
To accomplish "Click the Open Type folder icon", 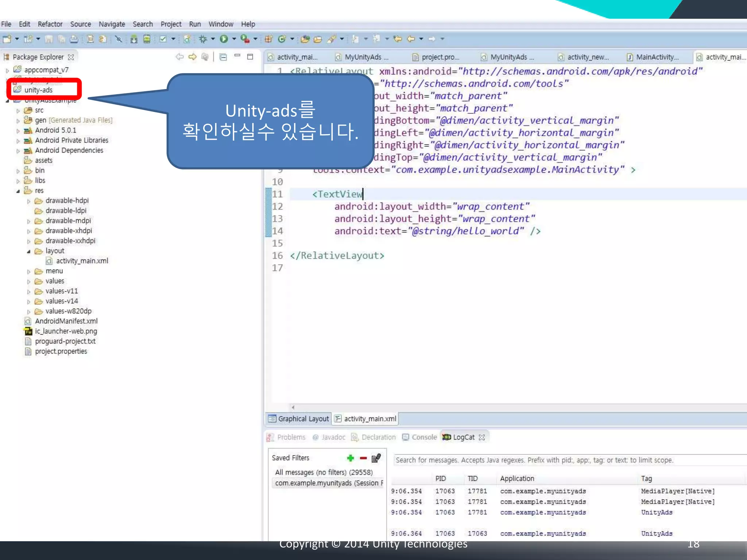I will [305, 39].
